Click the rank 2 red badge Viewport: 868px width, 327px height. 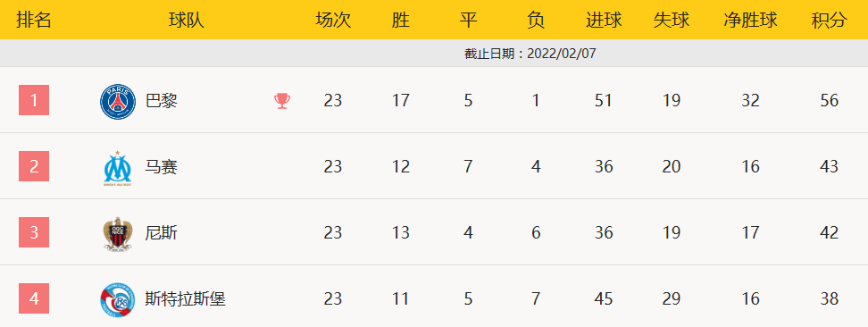(34, 166)
